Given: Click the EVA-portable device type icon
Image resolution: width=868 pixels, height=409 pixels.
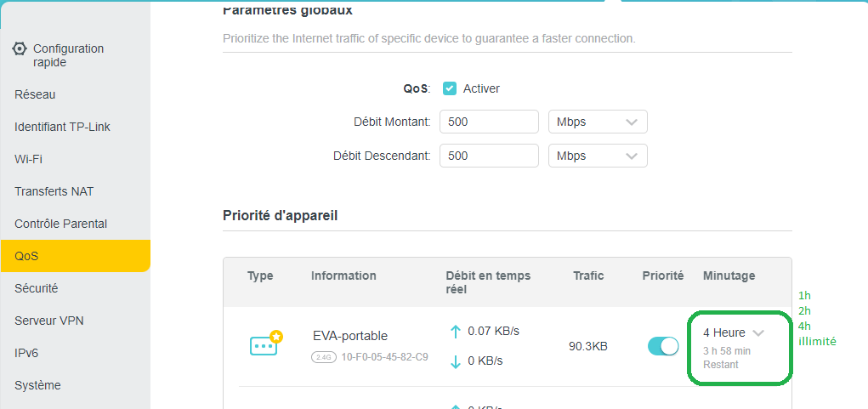Looking at the screenshot, I should click(x=265, y=344).
